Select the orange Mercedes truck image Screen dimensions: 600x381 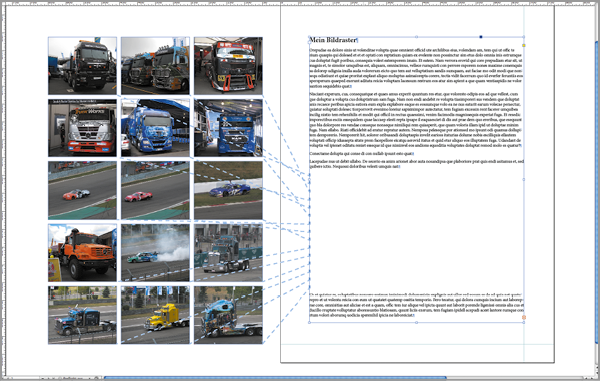point(82,252)
